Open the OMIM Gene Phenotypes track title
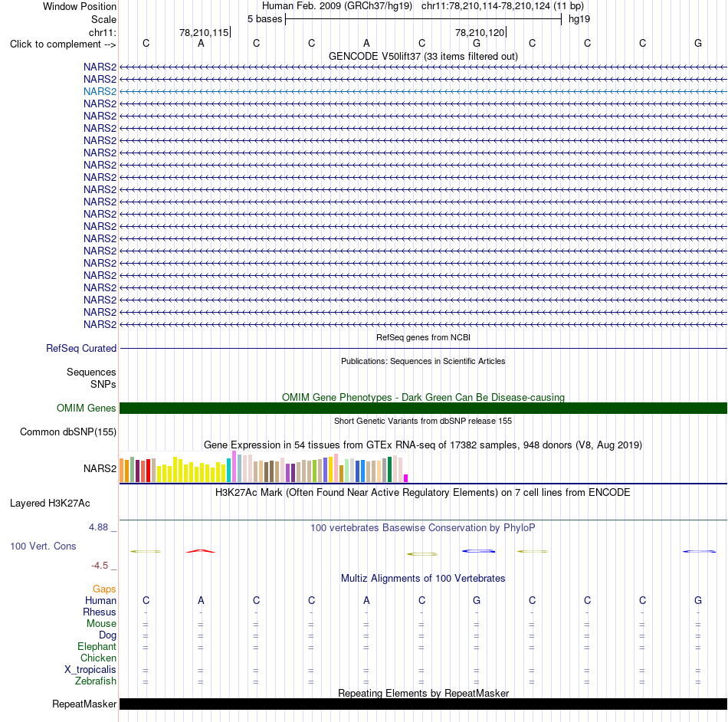Image resolution: width=728 pixels, height=722 pixels. tap(423, 398)
